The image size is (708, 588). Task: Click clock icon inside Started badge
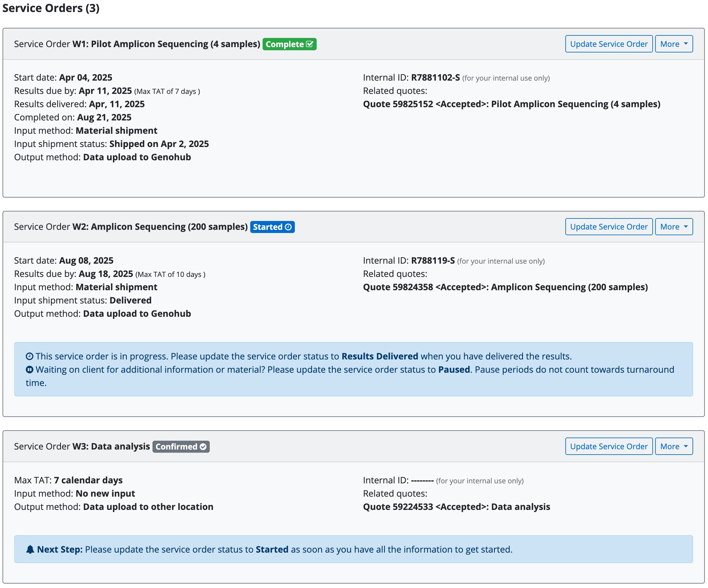coord(288,227)
